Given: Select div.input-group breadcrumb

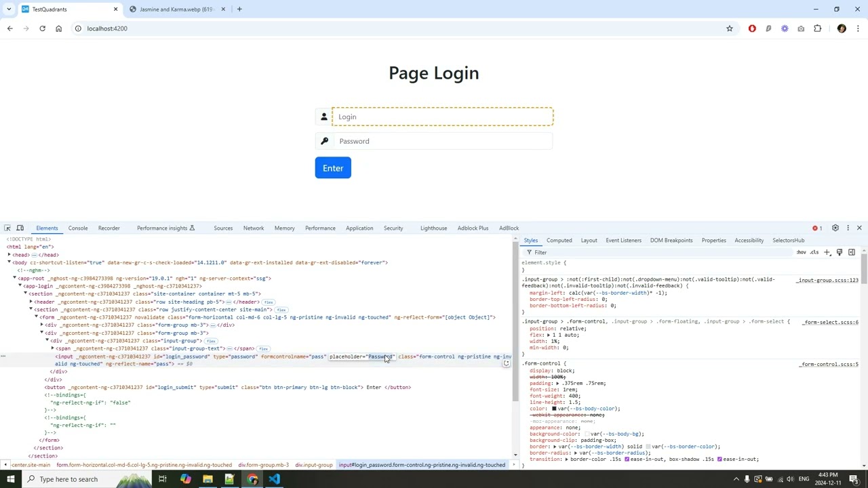Looking at the screenshot, I should (314, 465).
